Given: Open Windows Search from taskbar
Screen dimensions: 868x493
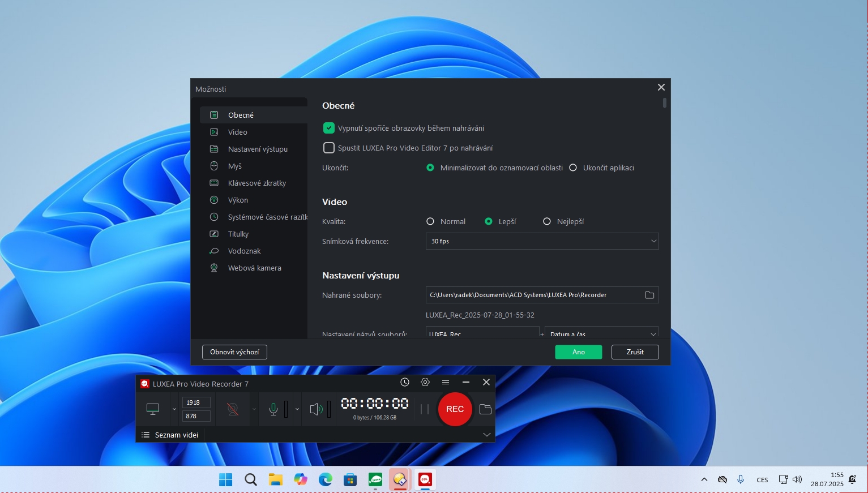Looking at the screenshot, I should click(x=250, y=480).
